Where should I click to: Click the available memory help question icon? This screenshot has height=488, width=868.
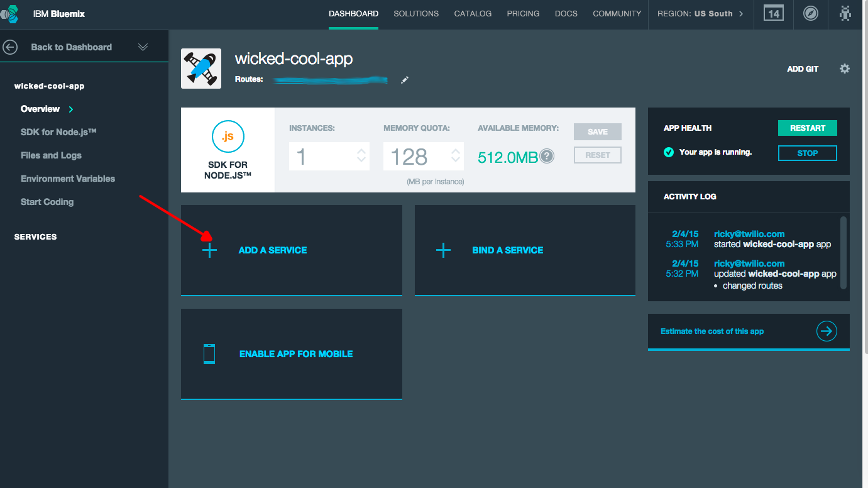click(547, 156)
